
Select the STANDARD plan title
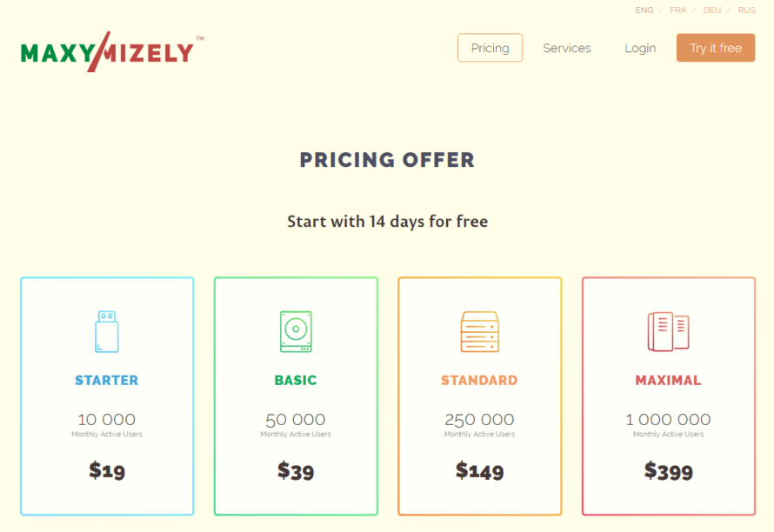[479, 380]
